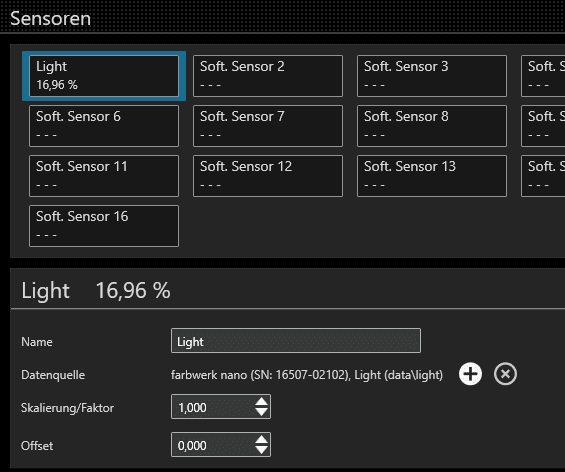Select the Soft. Sensor 3 tile
The image size is (565, 472).
(432, 76)
